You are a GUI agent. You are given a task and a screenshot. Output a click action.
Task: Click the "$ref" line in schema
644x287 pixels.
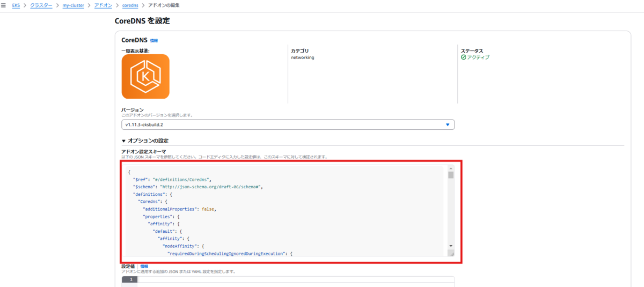point(173,179)
